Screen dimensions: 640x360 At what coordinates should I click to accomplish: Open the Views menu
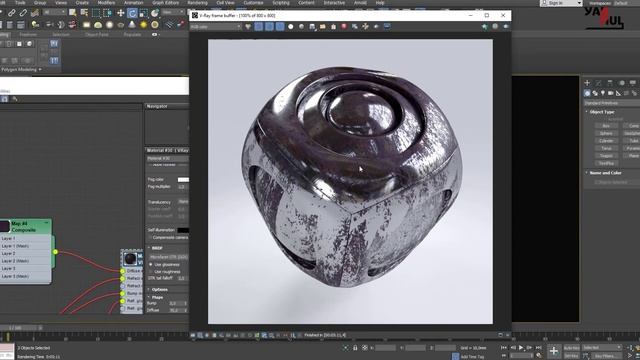[60, 2]
